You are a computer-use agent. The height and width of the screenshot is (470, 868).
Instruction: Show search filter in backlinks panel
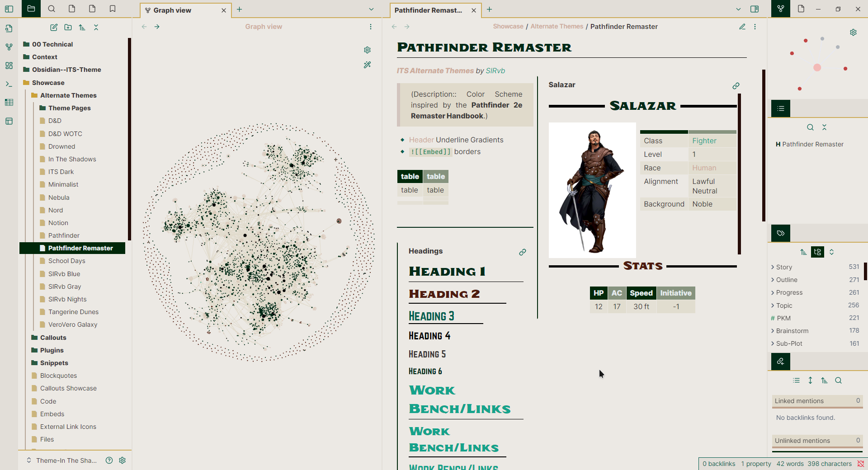coord(838,381)
